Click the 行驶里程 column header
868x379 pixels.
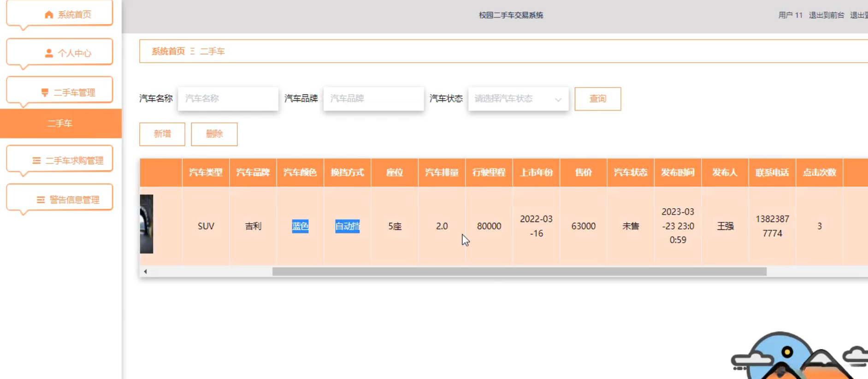pos(489,173)
